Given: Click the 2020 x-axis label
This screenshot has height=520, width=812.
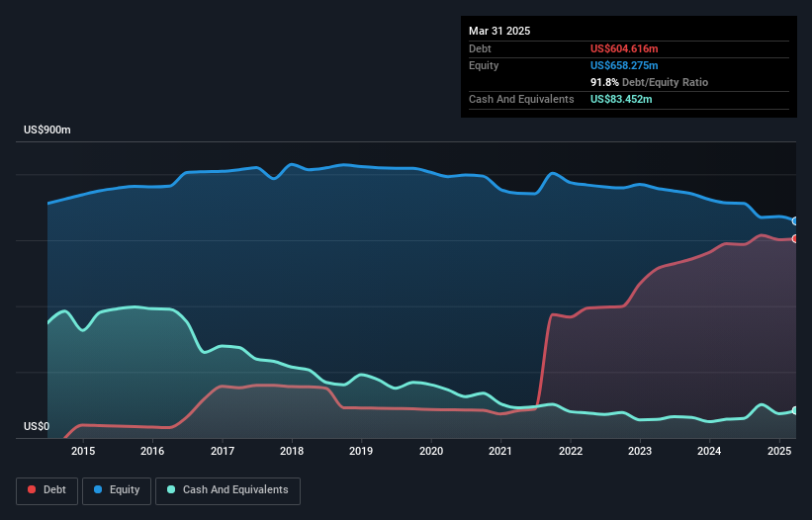Looking at the screenshot, I should pyautogui.click(x=431, y=451).
